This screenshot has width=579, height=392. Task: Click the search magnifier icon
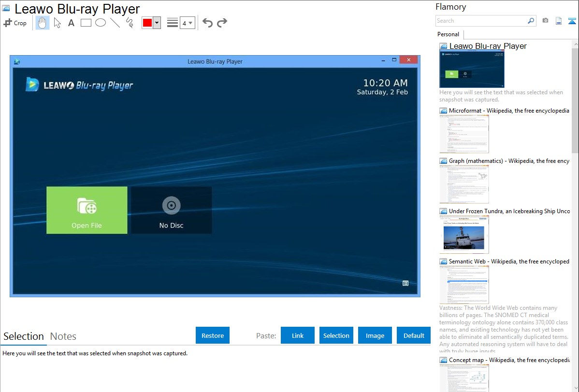[531, 21]
